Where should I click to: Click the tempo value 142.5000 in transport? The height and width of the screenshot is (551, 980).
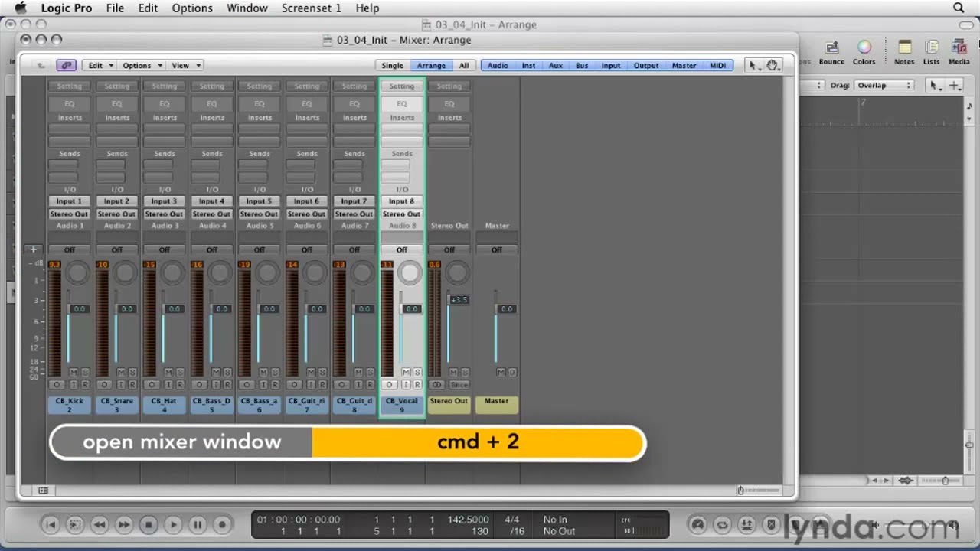pos(468,520)
